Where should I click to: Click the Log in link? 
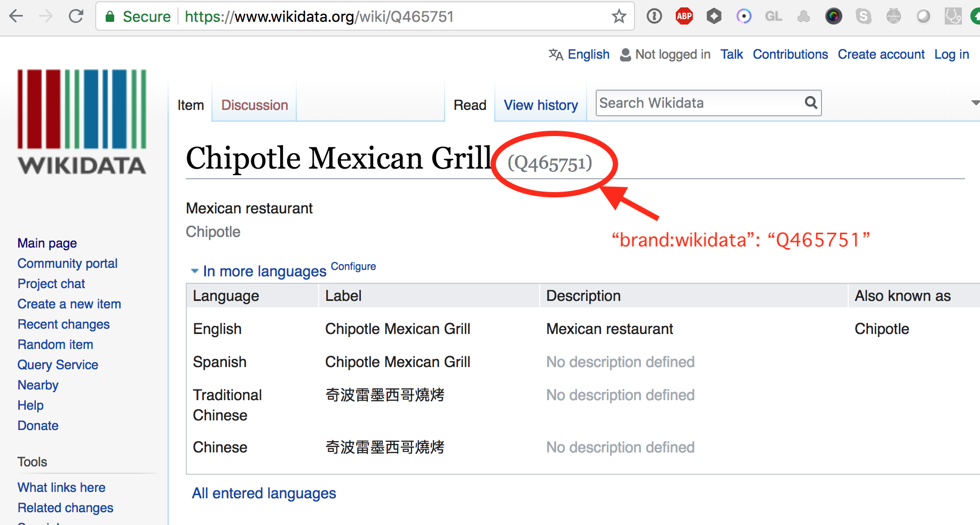pos(951,54)
